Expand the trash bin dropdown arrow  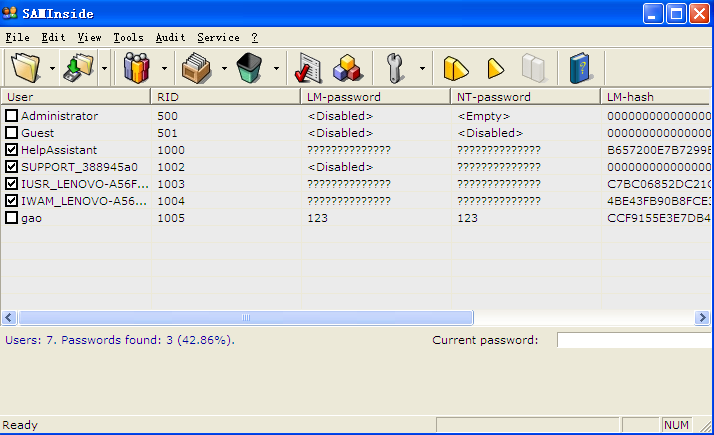tap(276, 68)
